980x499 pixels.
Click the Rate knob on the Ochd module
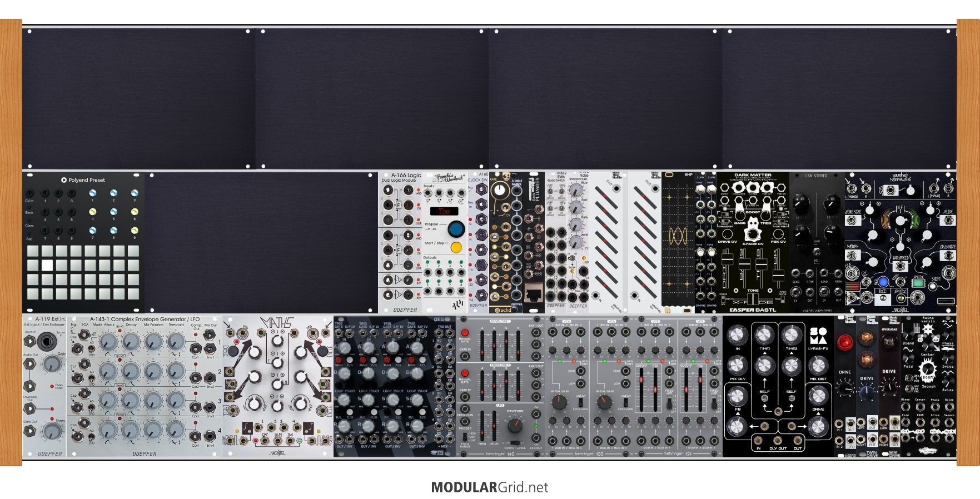(500, 190)
